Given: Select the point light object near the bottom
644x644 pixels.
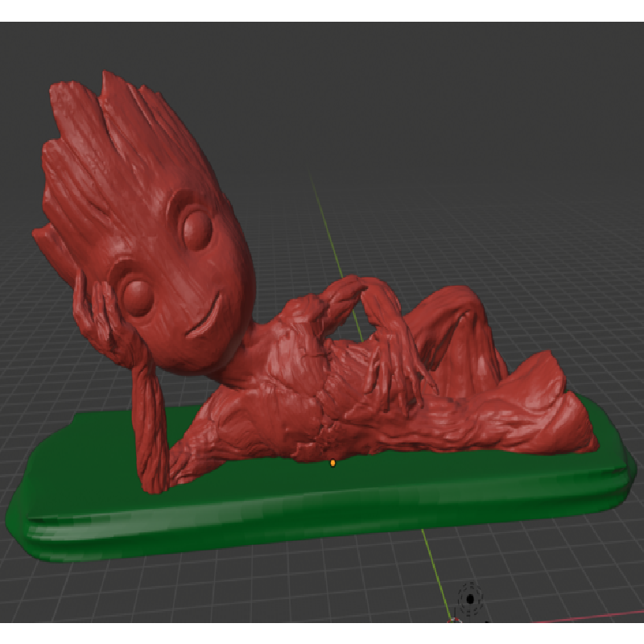Looking at the screenshot, I should 469,600.
